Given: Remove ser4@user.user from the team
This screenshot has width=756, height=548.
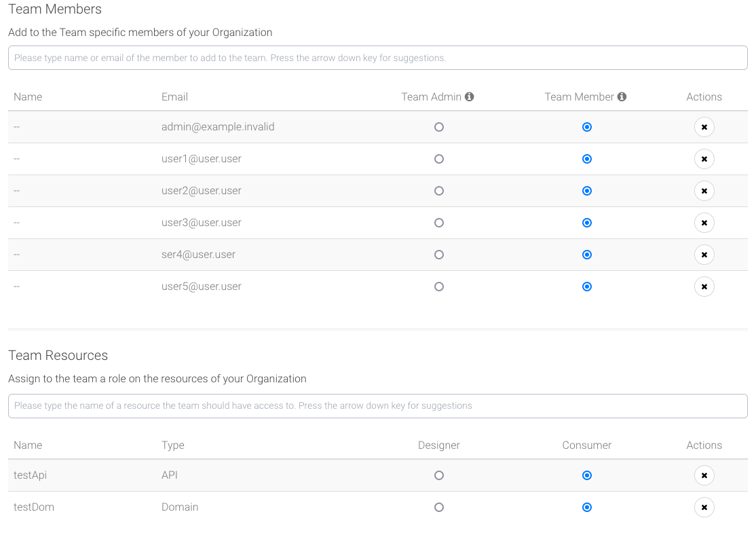Looking at the screenshot, I should pos(704,255).
